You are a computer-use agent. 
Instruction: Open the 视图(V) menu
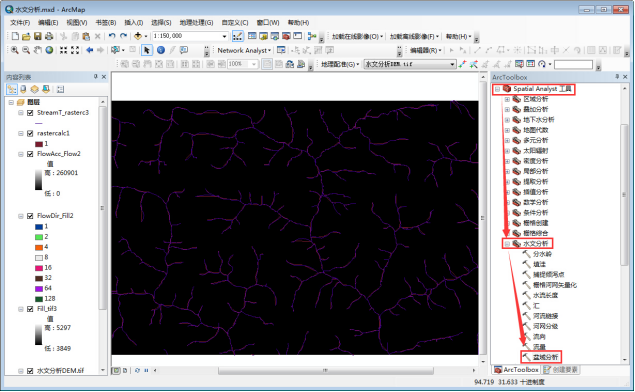pyautogui.click(x=77, y=23)
